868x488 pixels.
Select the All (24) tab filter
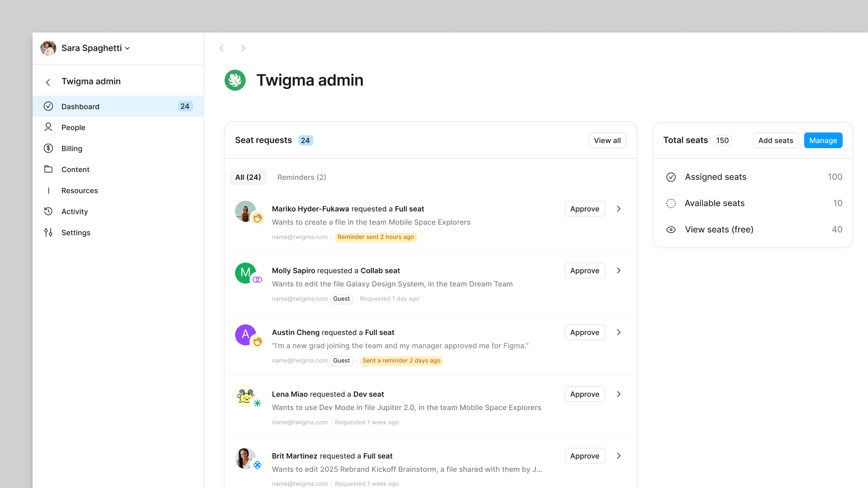(248, 177)
